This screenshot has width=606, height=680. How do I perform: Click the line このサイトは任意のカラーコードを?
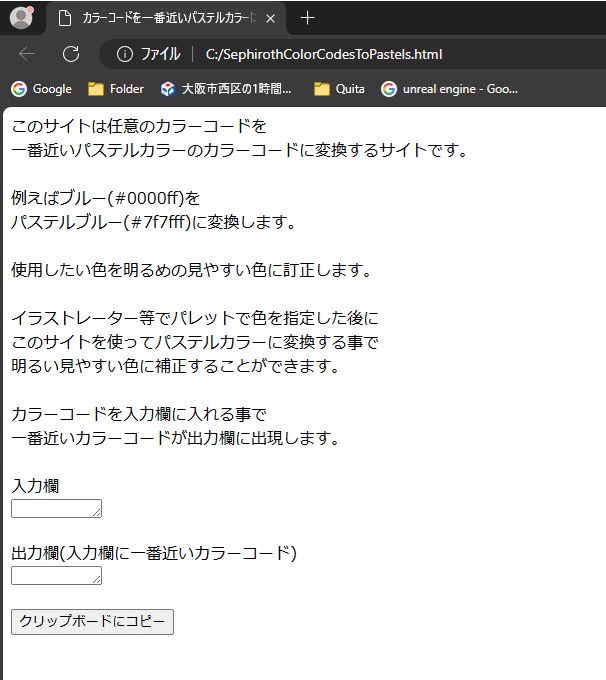pos(139,126)
